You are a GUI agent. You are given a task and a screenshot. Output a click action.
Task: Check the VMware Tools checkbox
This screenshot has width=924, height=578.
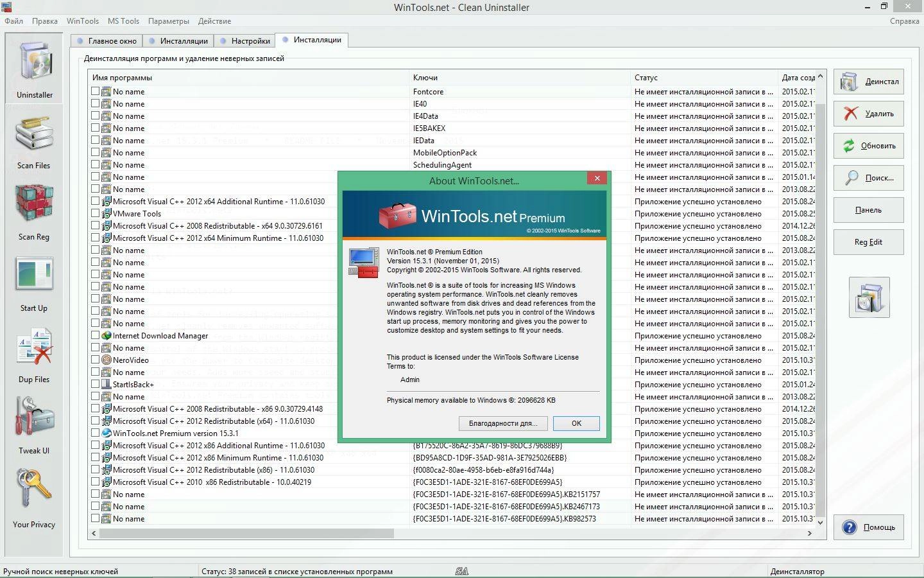[95, 213]
